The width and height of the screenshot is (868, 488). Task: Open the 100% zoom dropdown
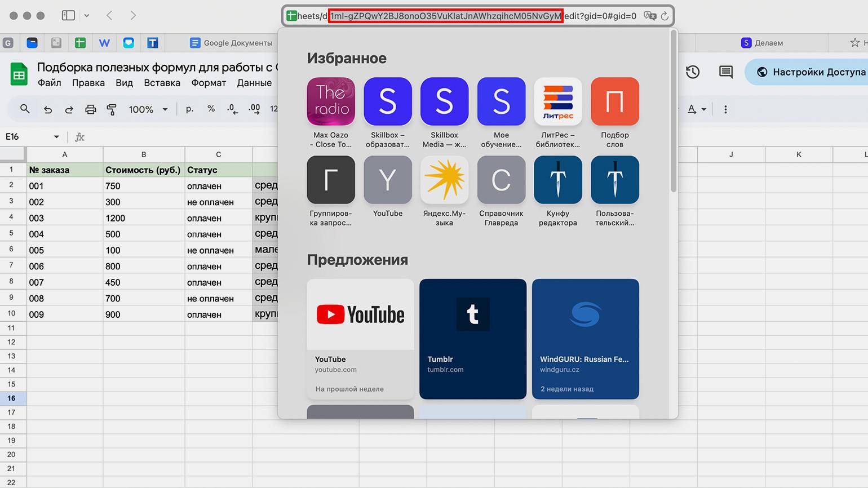click(x=148, y=109)
